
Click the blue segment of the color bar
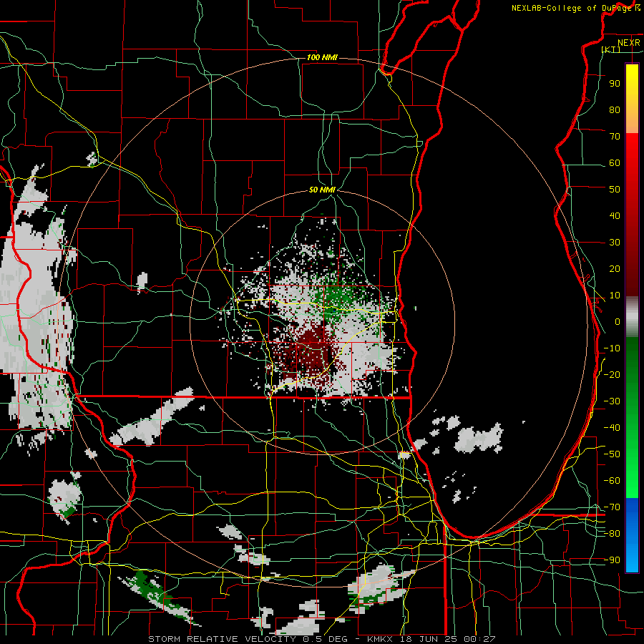tap(632, 535)
